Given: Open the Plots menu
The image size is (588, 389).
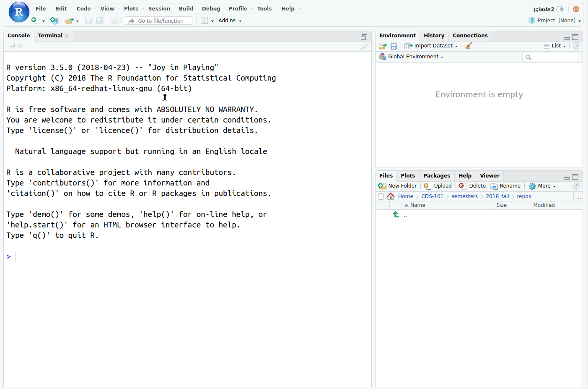Looking at the screenshot, I should [x=131, y=8].
